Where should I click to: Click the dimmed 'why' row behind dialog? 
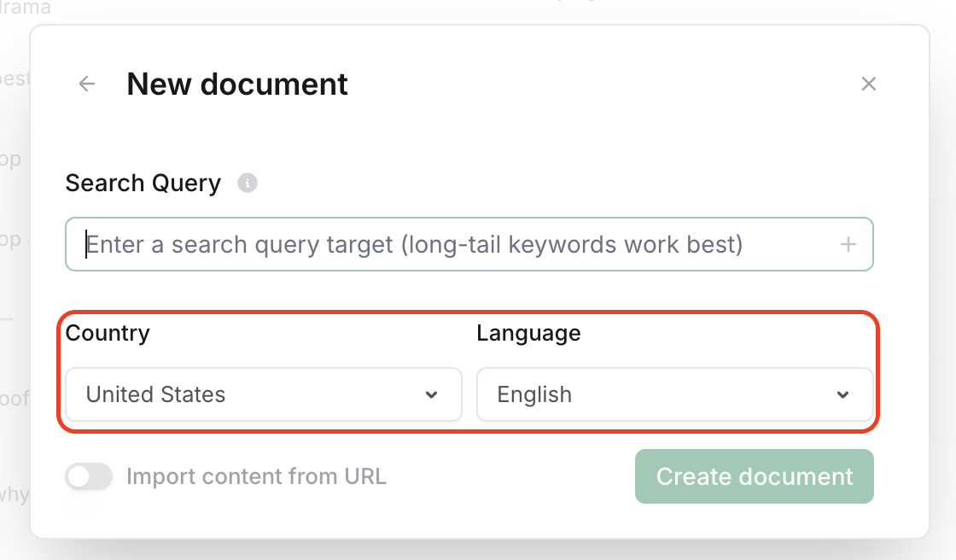point(14,493)
